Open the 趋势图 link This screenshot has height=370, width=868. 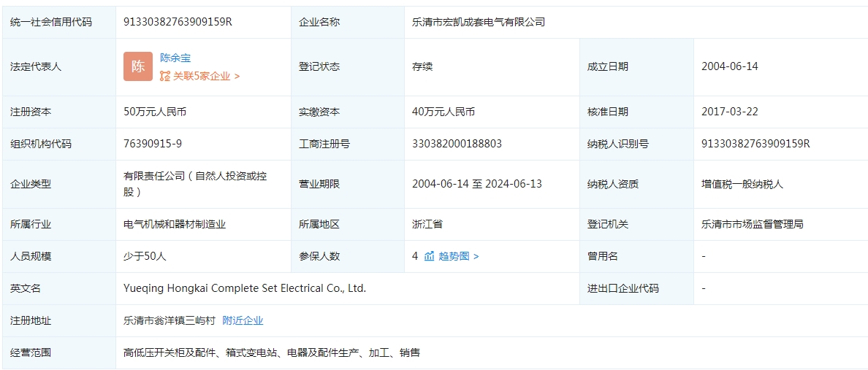(x=454, y=256)
